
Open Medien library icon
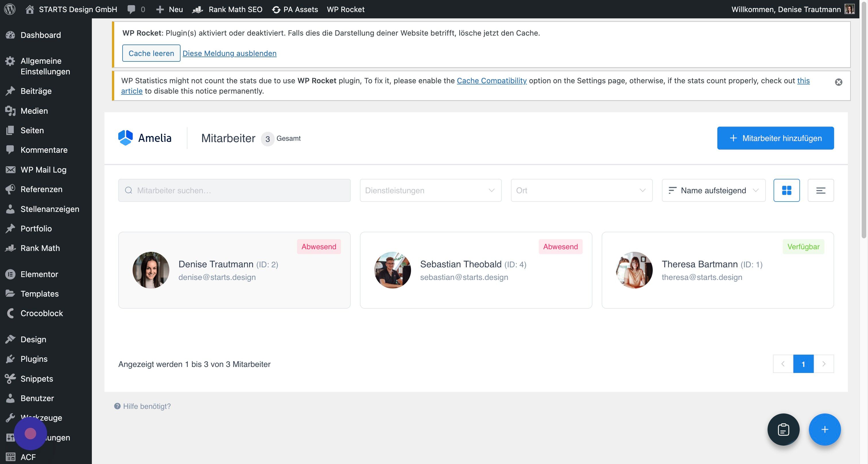point(10,111)
